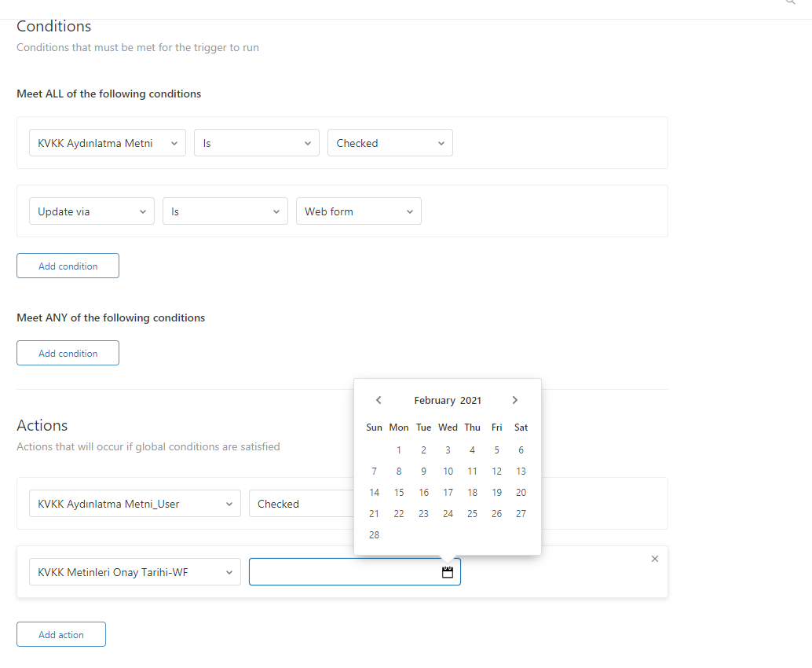Pick February 28 in the date picker
The image size is (812, 668).
click(x=375, y=535)
